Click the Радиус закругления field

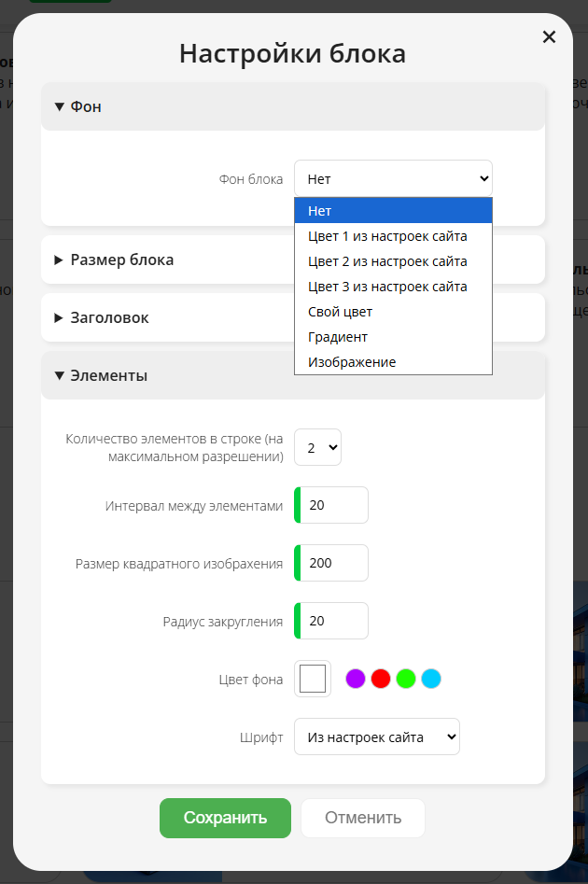click(x=331, y=621)
